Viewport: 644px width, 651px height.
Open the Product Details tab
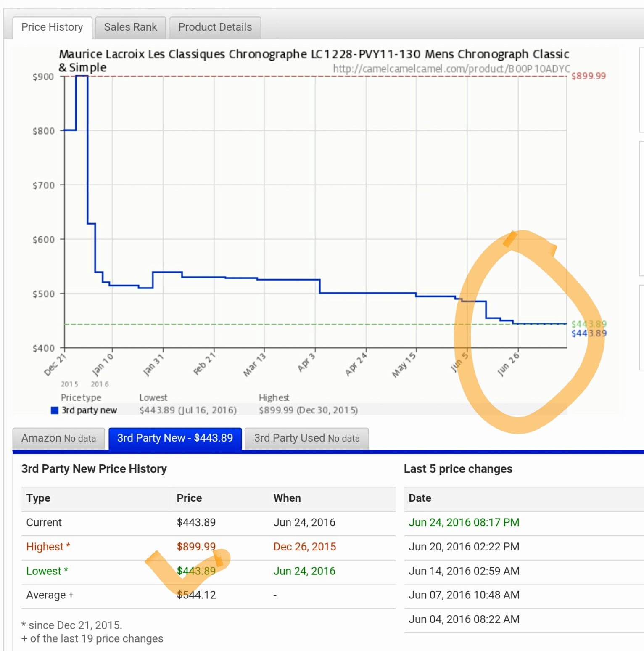(215, 27)
